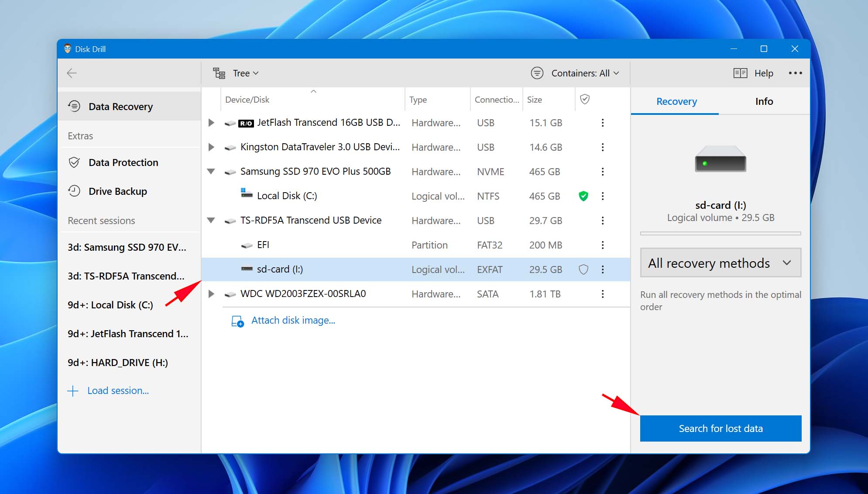Open options menu for sd-card (I:) row

click(x=603, y=269)
